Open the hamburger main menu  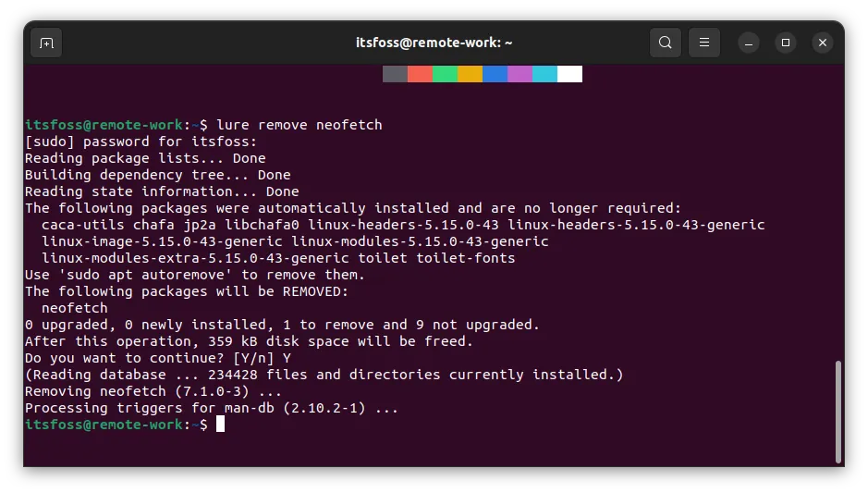coord(704,43)
